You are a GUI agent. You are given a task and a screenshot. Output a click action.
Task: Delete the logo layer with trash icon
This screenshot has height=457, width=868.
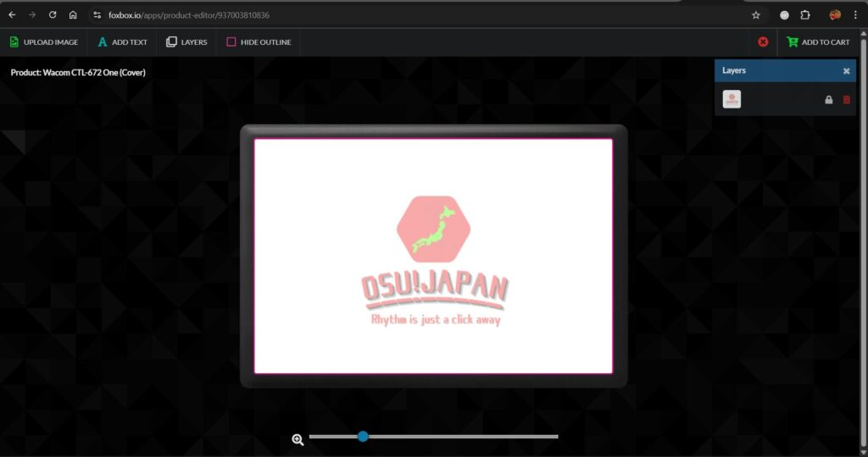(x=846, y=100)
